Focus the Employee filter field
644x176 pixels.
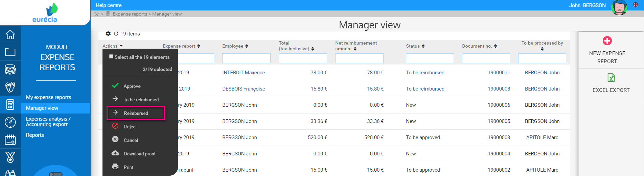[x=246, y=58]
